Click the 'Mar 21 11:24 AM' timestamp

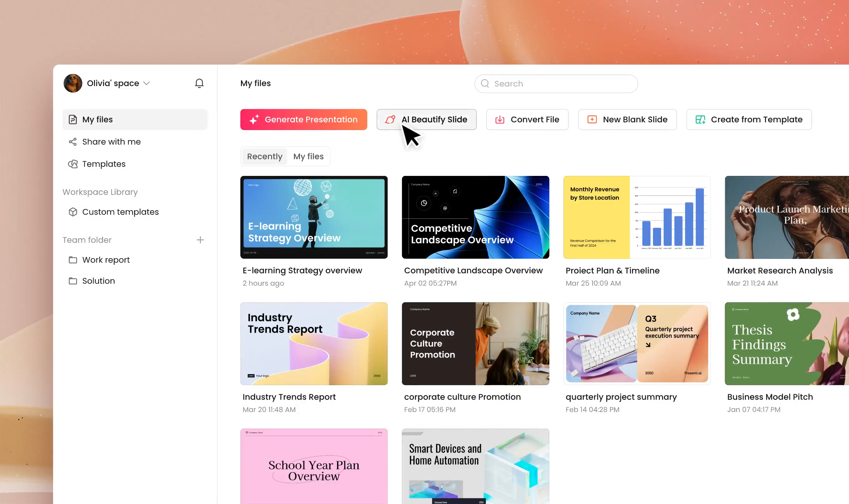752,283
